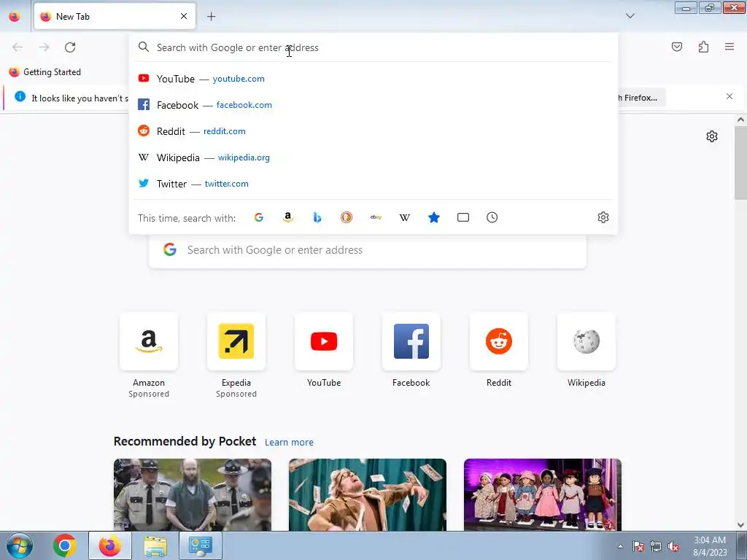Select the New Tab tab
Image resolution: width=747 pixels, height=560 pixels.
tap(115, 16)
